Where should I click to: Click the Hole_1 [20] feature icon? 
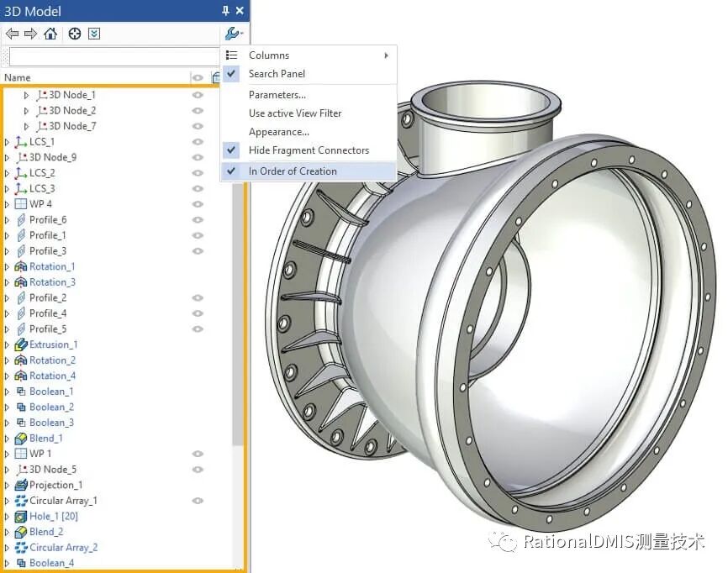[23, 516]
